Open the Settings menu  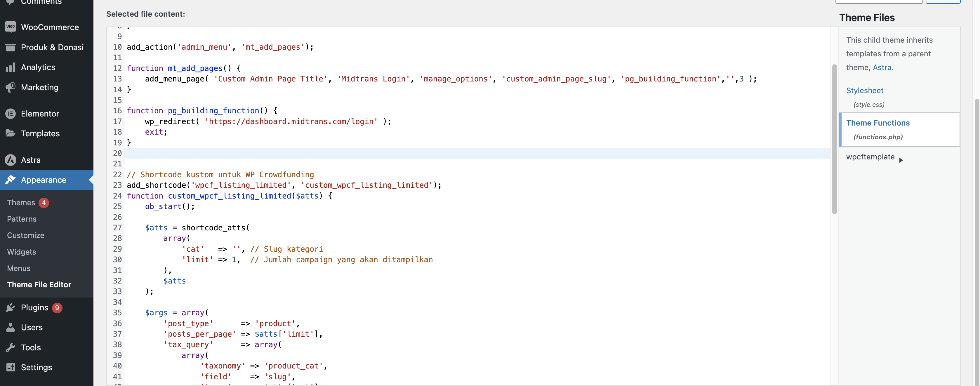pos(46,367)
